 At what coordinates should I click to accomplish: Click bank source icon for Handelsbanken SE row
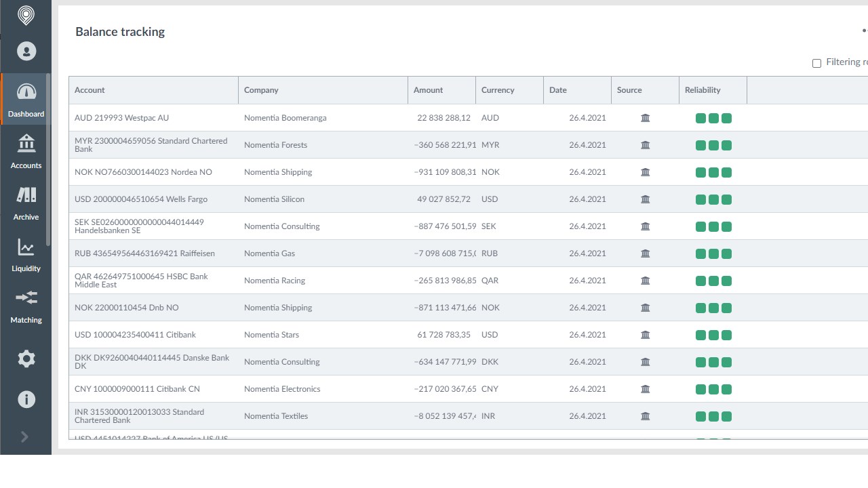coord(646,226)
